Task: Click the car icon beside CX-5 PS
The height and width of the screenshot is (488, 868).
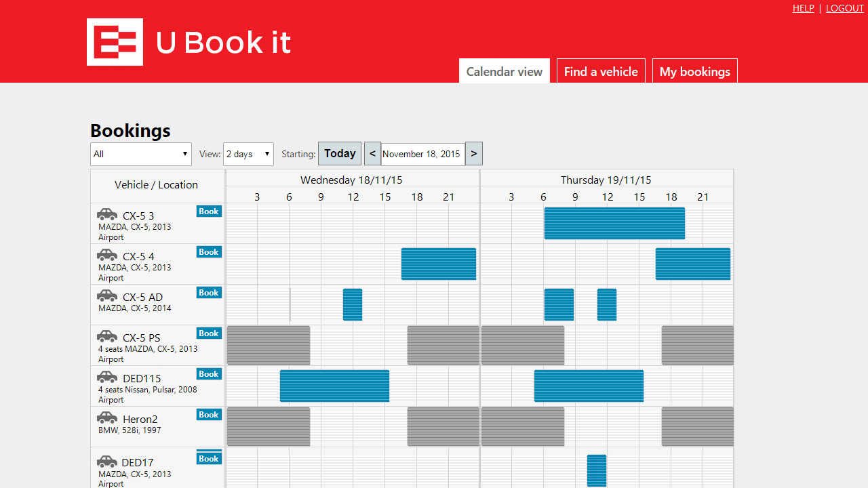Action: [x=107, y=337]
